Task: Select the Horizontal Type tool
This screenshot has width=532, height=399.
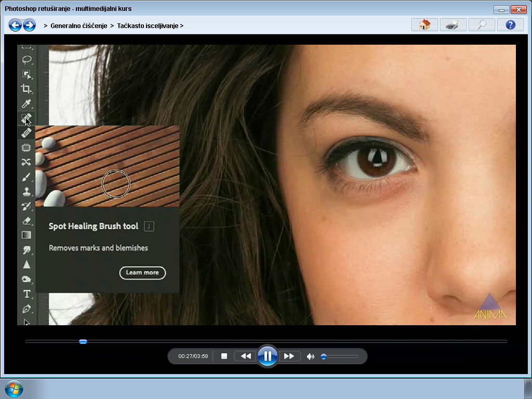Action: 26,294
